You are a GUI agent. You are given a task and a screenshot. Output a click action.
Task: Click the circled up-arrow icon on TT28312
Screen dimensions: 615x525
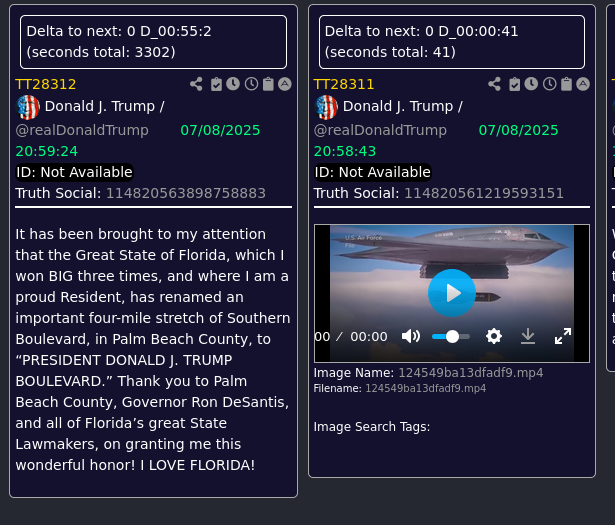pos(285,84)
